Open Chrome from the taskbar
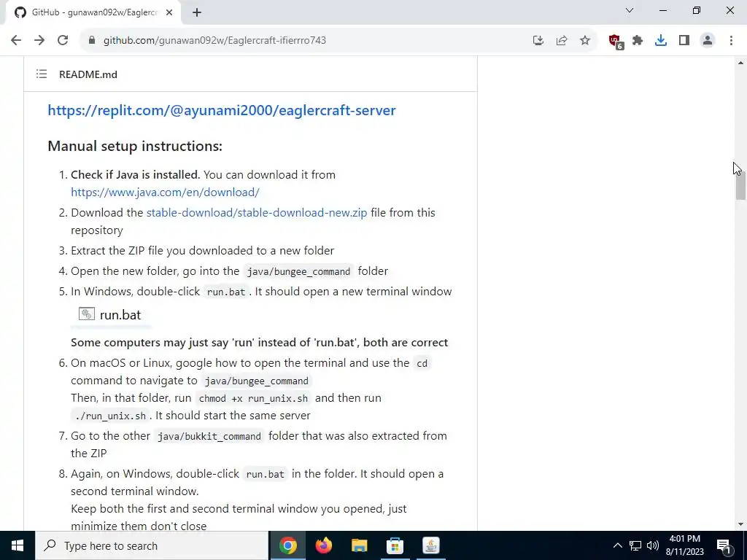 point(287,545)
